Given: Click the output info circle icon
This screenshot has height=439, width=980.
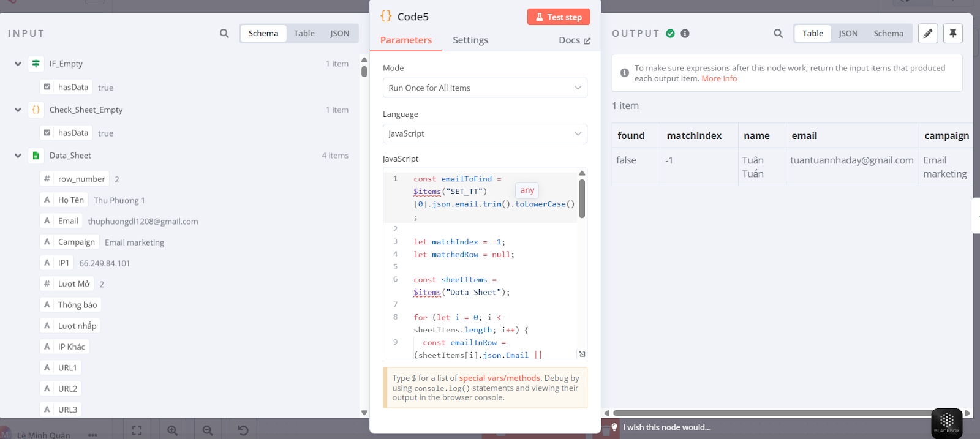Looking at the screenshot, I should tap(685, 34).
